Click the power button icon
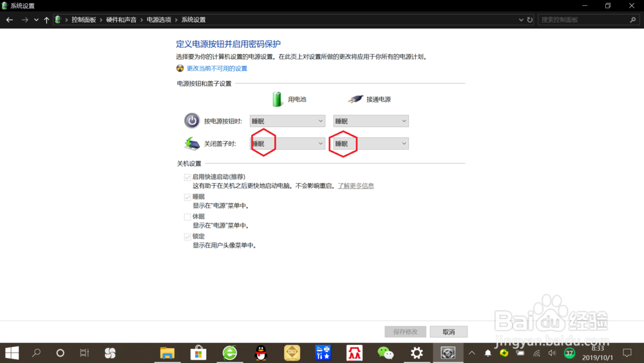This screenshot has height=363, width=644. tap(192, 121)
